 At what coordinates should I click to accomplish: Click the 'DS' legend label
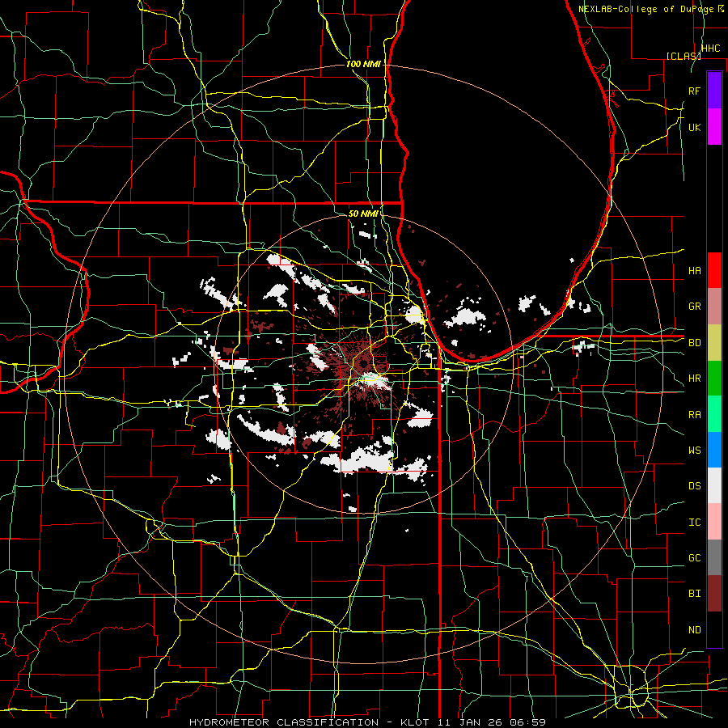(x=694, y=486)
